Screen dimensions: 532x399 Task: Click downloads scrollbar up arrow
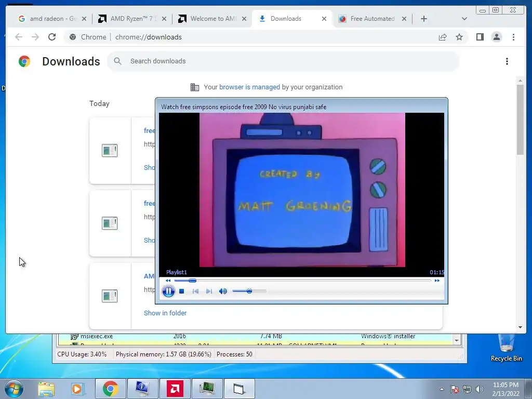tap(520, 81)
